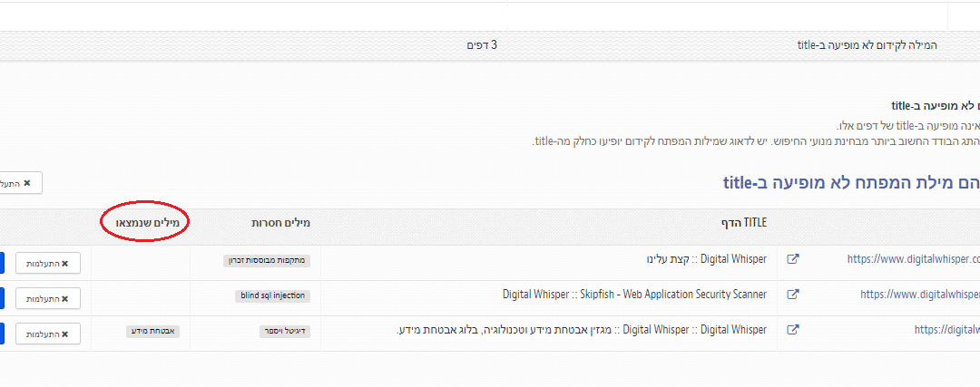980x387 pixels.
Task: Open external link icon for קצת עלינו row
Action: tap(792, 259)
